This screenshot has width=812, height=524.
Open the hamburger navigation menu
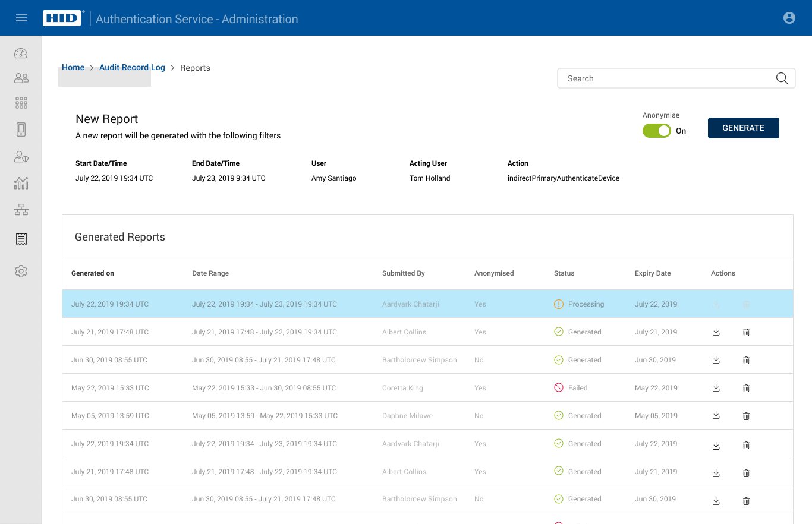click(x=21, y=18)
